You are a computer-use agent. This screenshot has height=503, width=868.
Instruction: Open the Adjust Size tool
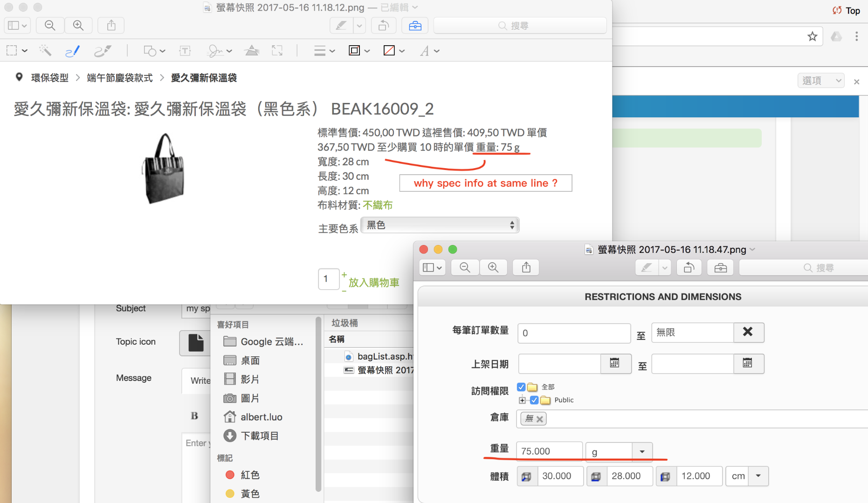pyautogui.click(x=277, y=50)
